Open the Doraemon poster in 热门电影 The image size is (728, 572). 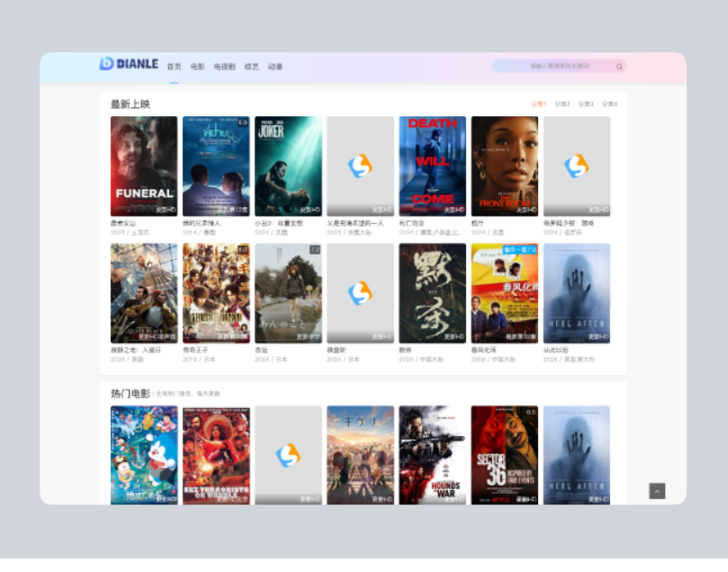pyautogui.click(x=144, y=455)
